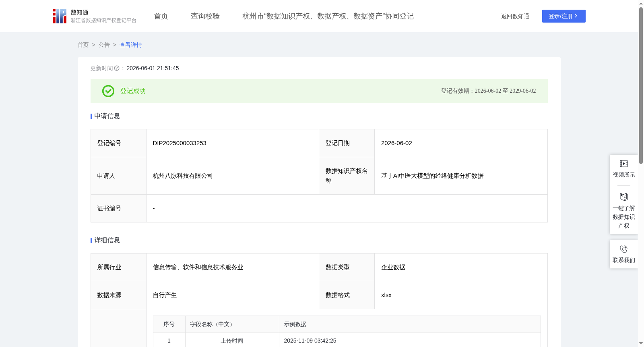Click the 数据类型 label cell

(347, 267)
